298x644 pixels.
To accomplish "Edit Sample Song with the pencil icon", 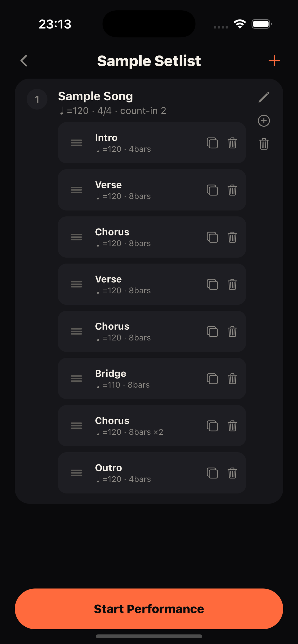I will (x=264, y=97).
